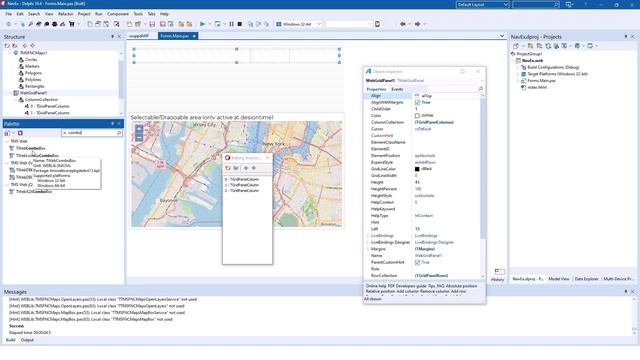This screenshot has height=360, width=640.
Task: Navigate back with the left arrow
Action: (x=403, y=24)
